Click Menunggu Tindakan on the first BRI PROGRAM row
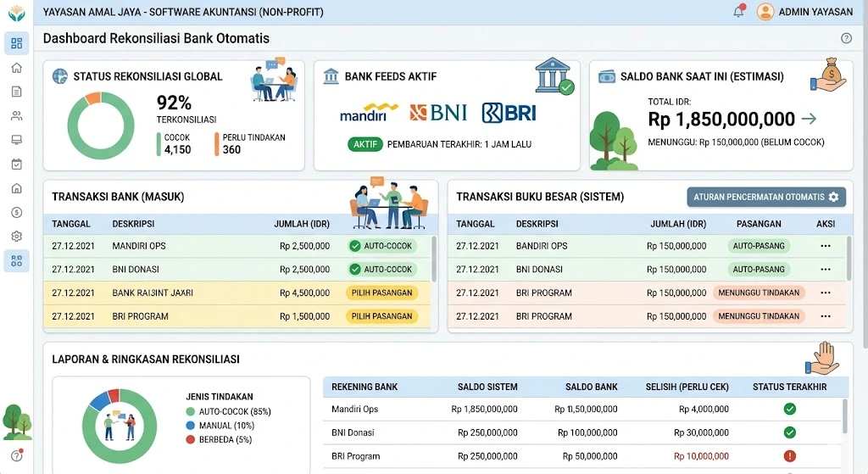 point(759,293)
